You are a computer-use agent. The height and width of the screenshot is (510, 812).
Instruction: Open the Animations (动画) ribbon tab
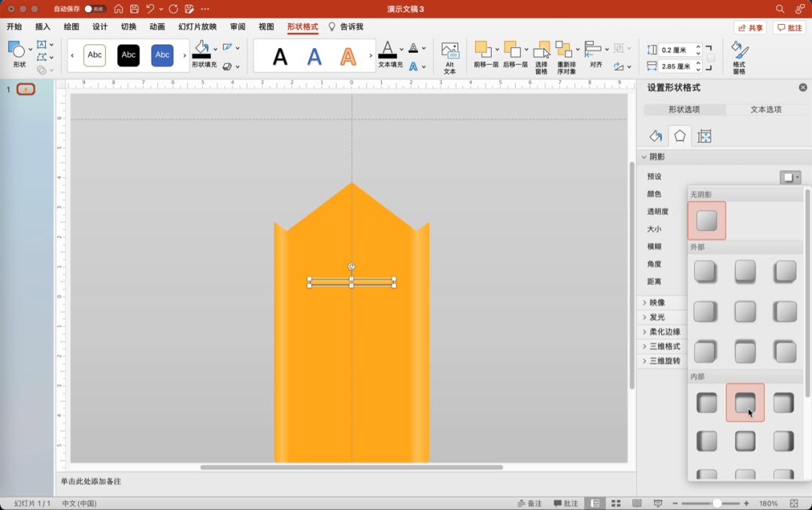[157, 26]
